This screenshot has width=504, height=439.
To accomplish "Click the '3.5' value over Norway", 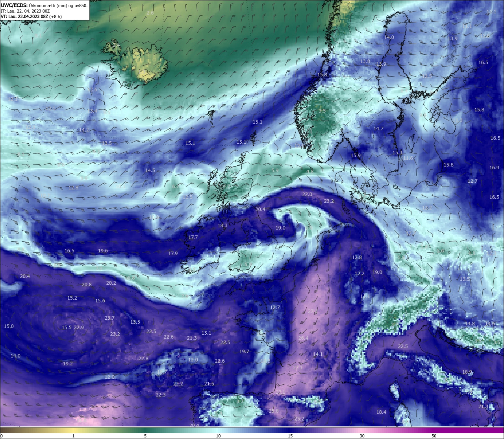I will click(x=322, y=111).
